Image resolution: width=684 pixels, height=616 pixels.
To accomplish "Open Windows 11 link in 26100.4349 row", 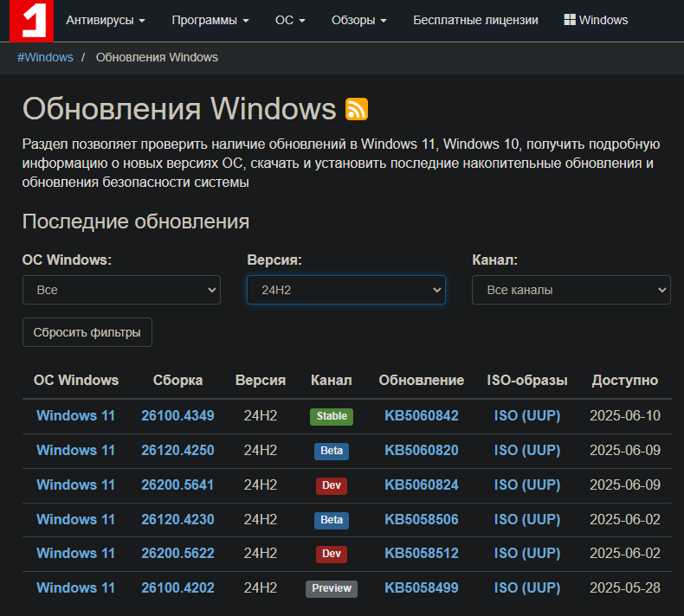I will pos(76,416).
